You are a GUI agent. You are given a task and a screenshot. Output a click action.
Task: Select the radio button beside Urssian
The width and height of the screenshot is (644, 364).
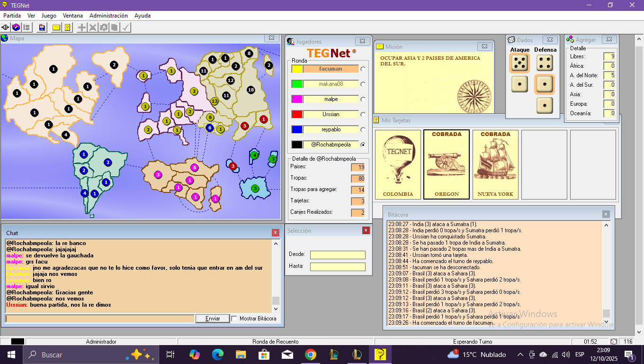pos(363,115)
